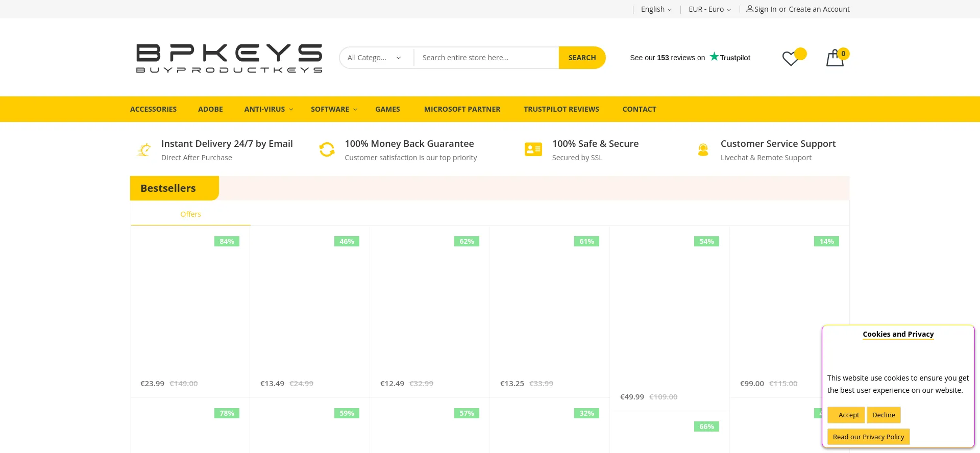Click the 100% Money Back Guarantee text
This screenshot has width=980, height=453.
click(x=409, y=144)
